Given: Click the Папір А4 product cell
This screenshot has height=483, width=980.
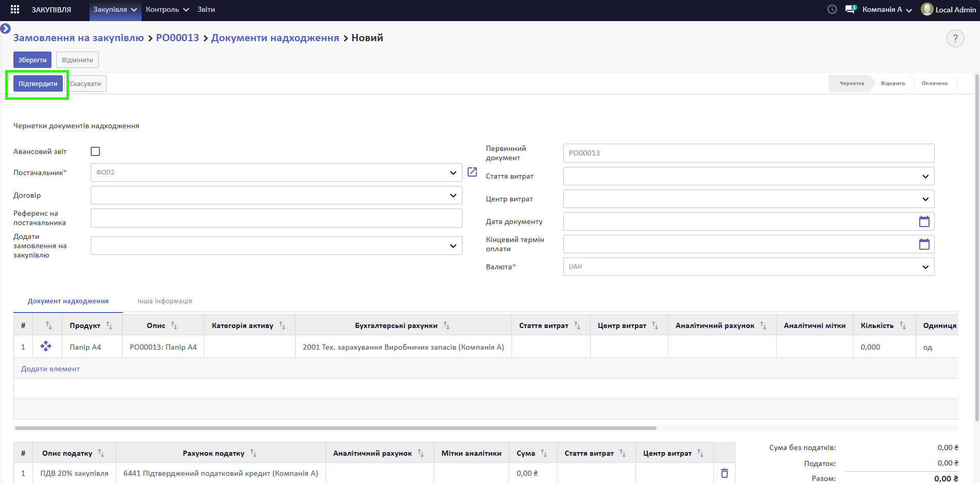Looking at the screenshot, I should pyautogui.click(x=92, y=347).
